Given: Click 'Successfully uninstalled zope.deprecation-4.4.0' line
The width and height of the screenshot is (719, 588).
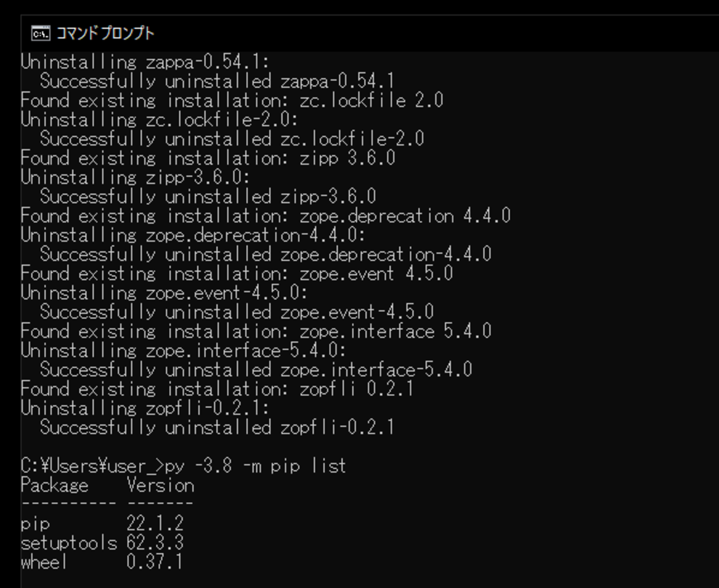Looking at the screenshot, I should [266, 254].
